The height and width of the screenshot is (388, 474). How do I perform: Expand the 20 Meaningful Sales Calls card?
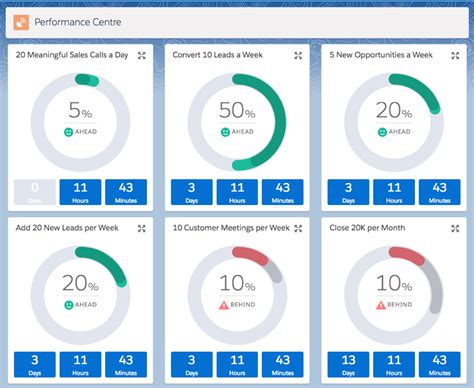[142, 56]
